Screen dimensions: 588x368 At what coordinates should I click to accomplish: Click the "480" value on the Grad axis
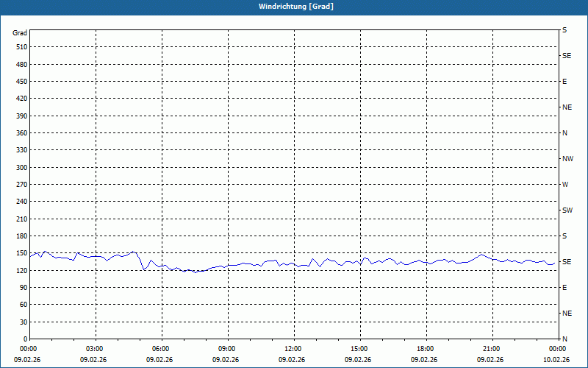(x=22, y=65)
